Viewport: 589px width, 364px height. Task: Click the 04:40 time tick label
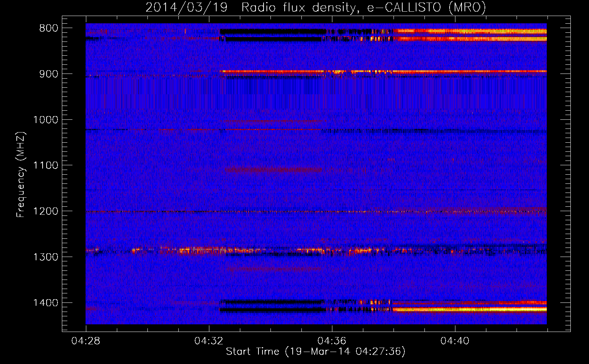[x=455, y=341]
